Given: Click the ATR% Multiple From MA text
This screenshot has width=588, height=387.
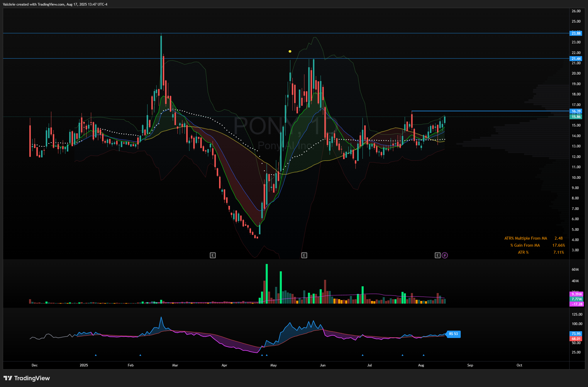Looking at the screenshot, I should tap(526, 238).
